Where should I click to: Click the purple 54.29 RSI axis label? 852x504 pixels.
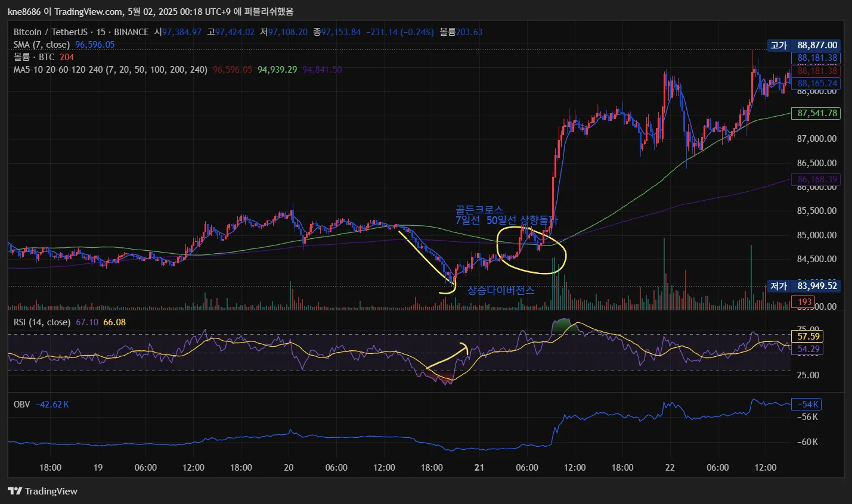click(807, 350)
